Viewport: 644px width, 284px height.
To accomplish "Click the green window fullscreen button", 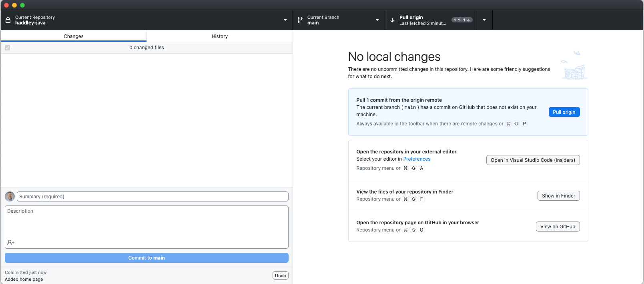I will 22,5.
